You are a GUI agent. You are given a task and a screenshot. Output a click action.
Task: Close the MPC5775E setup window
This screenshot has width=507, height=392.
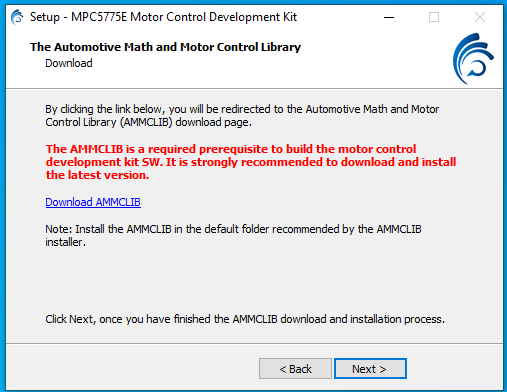(480, 17)
